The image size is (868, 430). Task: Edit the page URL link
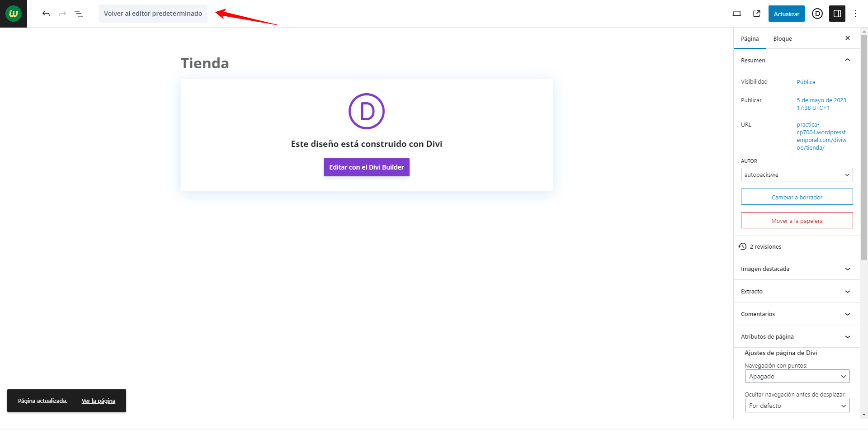[821, 136]
